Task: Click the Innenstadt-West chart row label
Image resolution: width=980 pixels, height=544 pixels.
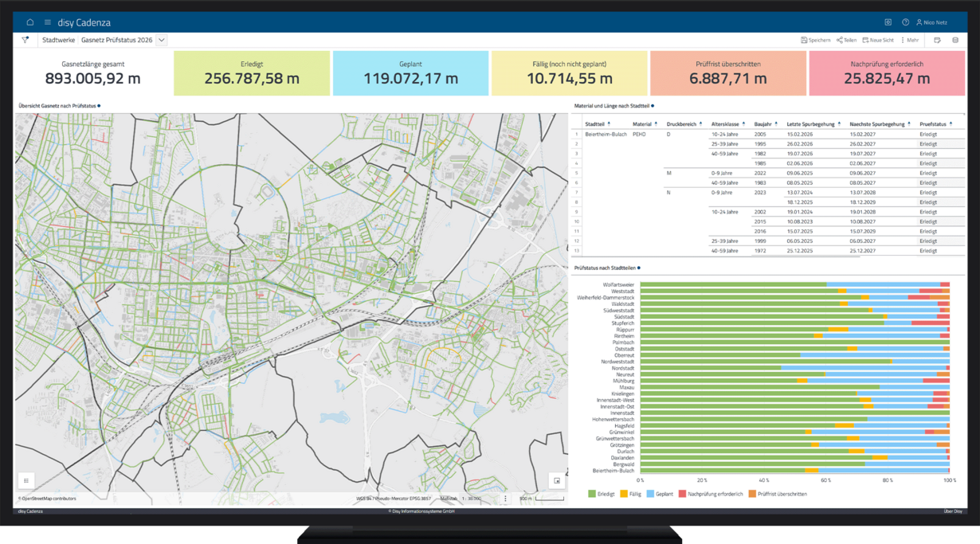Action: coord(617,400)
